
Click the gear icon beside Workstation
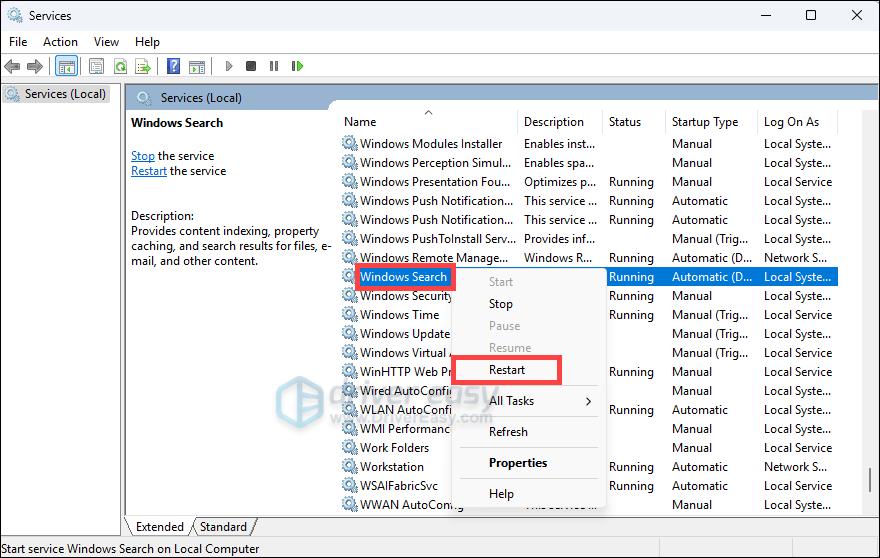click(x=350, y=466)
